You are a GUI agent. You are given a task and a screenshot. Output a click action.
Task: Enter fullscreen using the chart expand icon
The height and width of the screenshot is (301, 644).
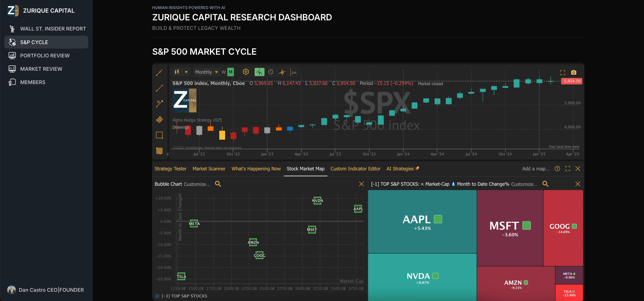coord(562,72)
